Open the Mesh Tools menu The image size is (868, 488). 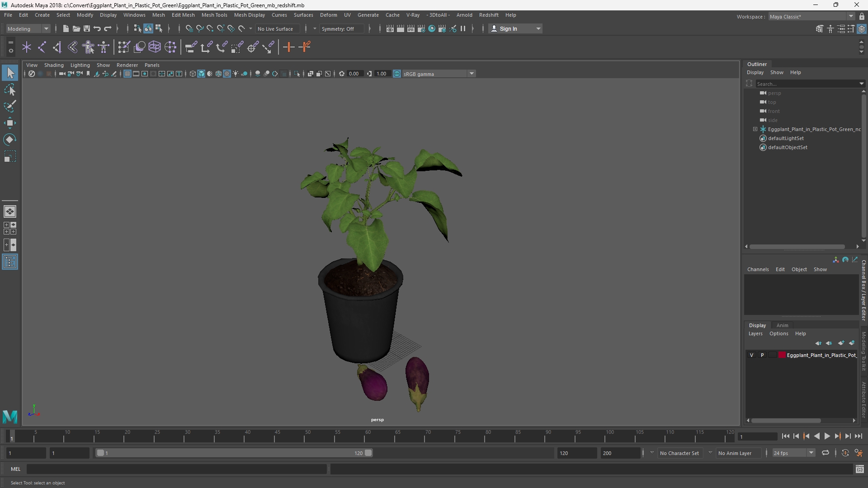point(214,15)
